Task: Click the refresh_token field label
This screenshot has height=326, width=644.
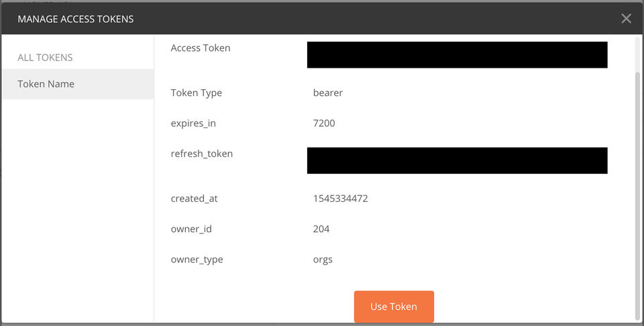Action: pos(202,154)
